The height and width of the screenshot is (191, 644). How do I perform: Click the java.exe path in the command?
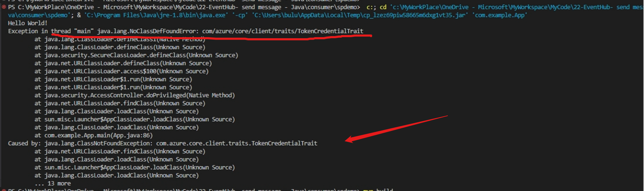pyautogui.click(x=155, y=15)
